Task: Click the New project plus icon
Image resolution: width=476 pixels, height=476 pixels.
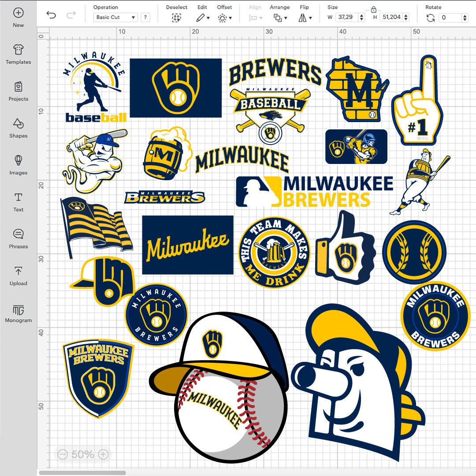Action: coord(18,13)
